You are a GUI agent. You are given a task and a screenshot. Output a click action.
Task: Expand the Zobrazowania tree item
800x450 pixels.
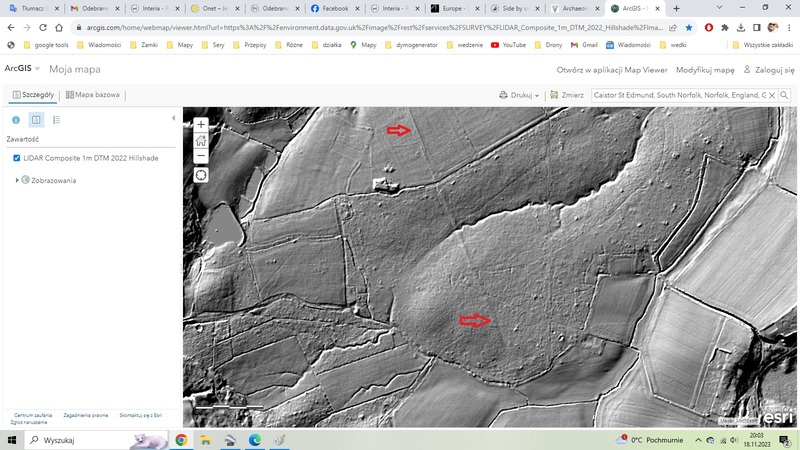17,180
